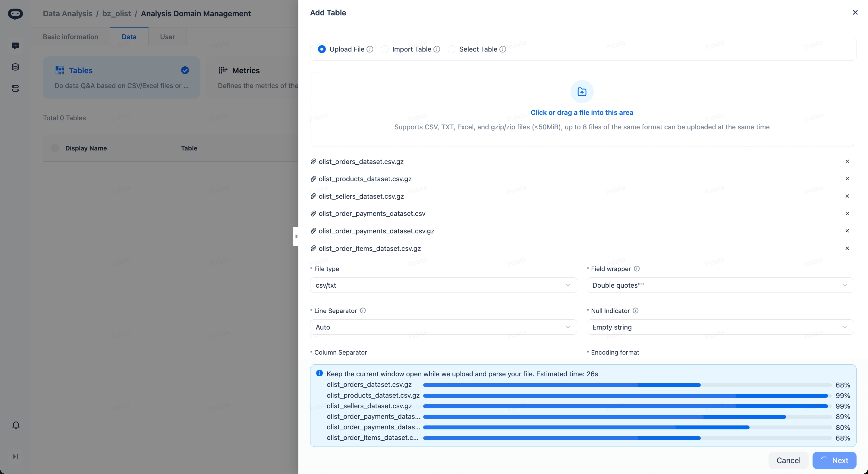Select the Import Table radio option
Screen dimensions: 868x474
385,49
